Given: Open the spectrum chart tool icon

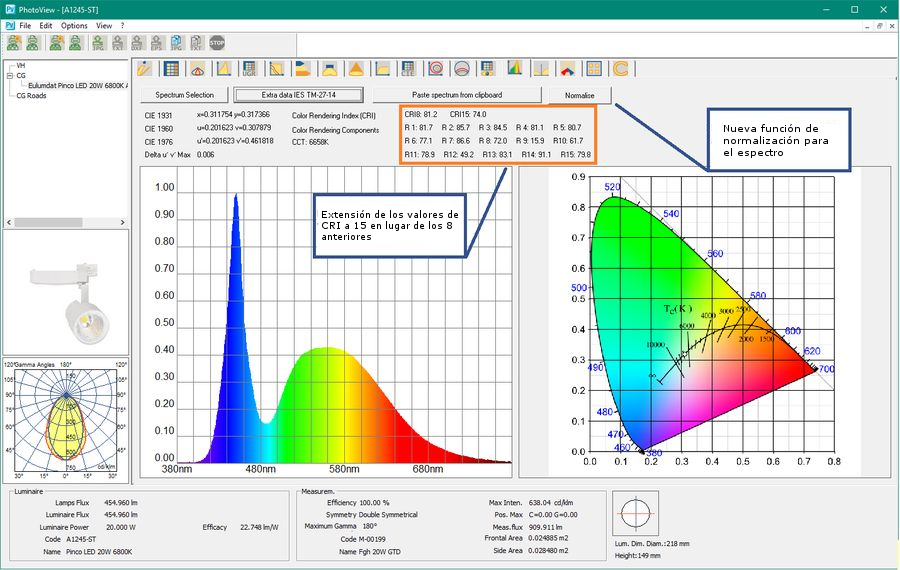Looking at the screenshot, I should [x=514, y=69].
